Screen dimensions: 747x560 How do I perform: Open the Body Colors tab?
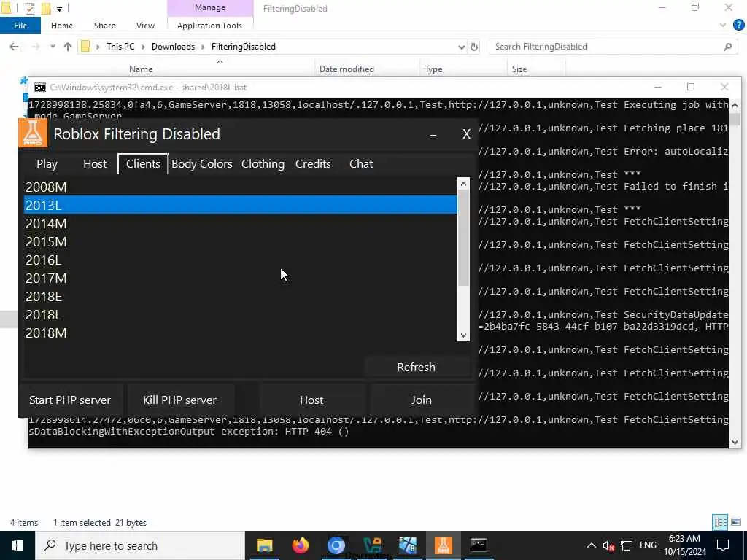(202, 164)
